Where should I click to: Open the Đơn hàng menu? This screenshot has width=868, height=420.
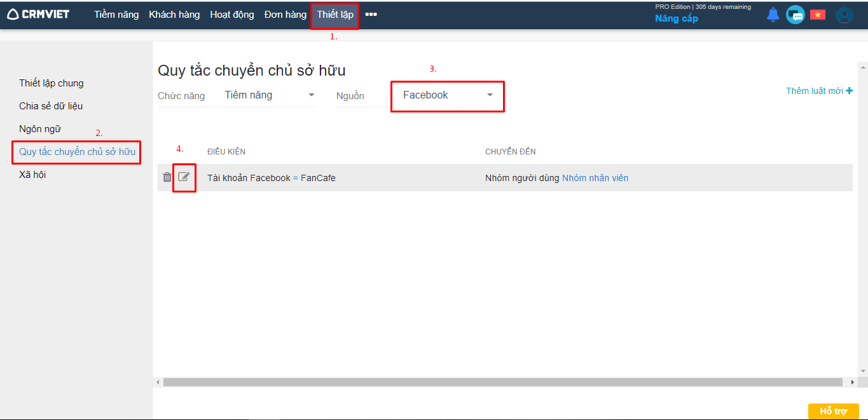(x=286, y=15)
